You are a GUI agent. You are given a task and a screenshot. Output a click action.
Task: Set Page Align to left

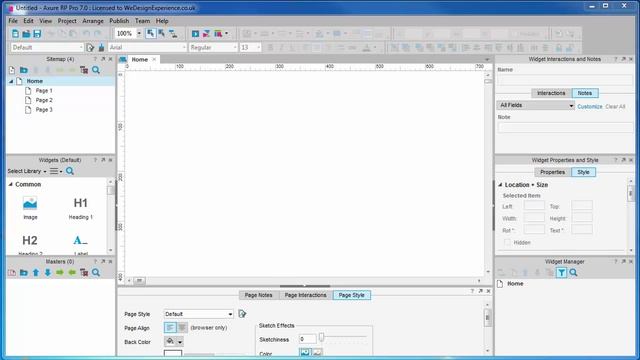click(x=170, y=328)
